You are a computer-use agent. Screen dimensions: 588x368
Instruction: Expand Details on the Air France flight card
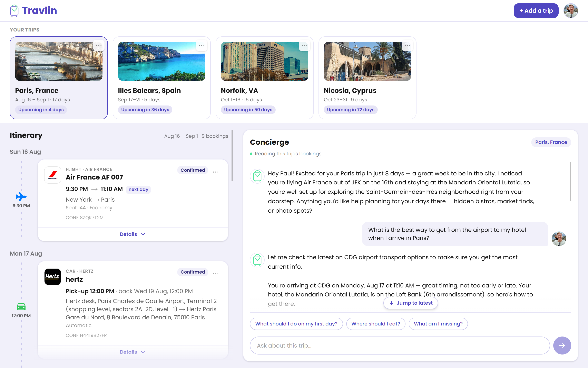[x=133, y=234]
